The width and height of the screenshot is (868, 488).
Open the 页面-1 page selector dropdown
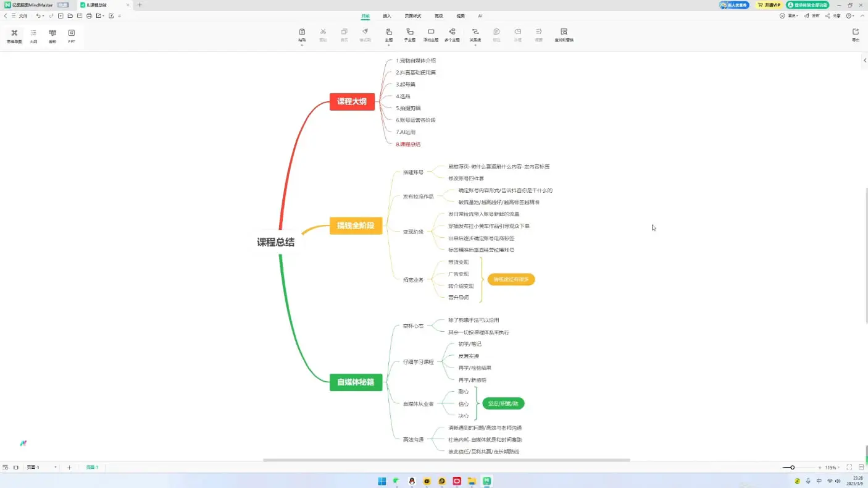tap(56, 468)
